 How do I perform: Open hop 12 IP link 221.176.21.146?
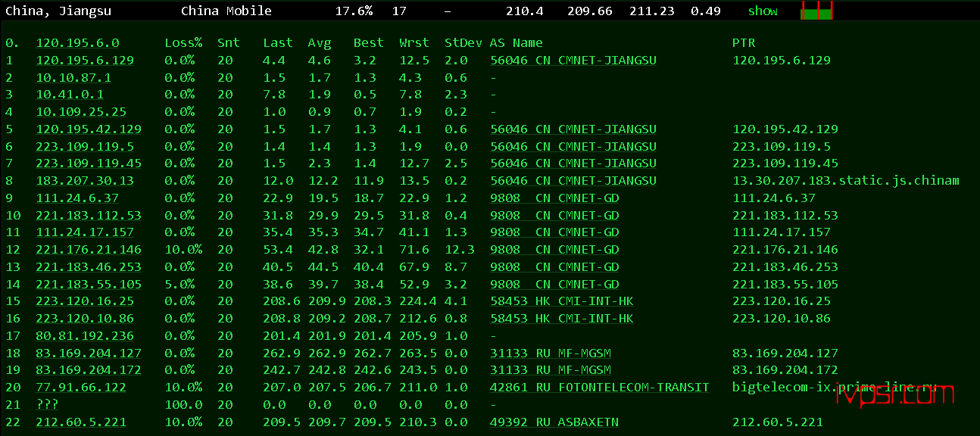pyautogui.click(x=89, y=250)
